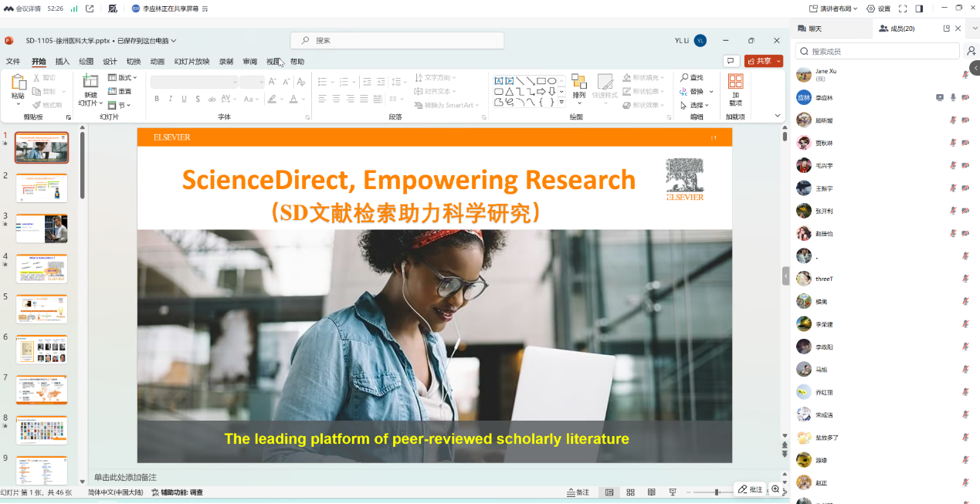
Task: Start slideshow from the status bar icon
Action: [x=673, y=492]
